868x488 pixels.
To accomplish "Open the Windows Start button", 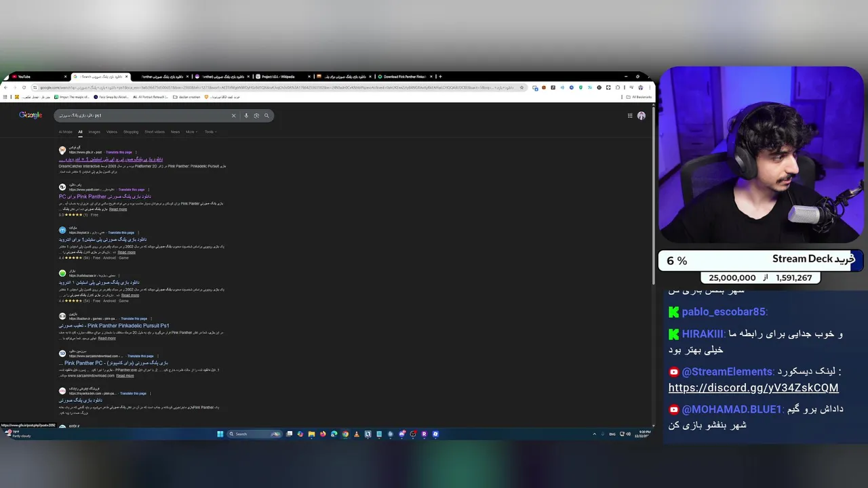I will coord(220,434).
